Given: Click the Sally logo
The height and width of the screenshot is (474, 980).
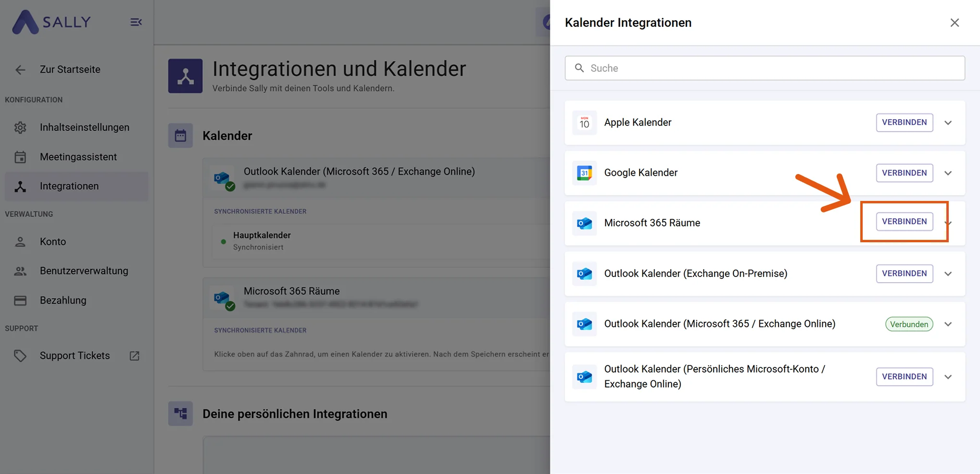Looking at the screenshot, I should tap(51, 22).
